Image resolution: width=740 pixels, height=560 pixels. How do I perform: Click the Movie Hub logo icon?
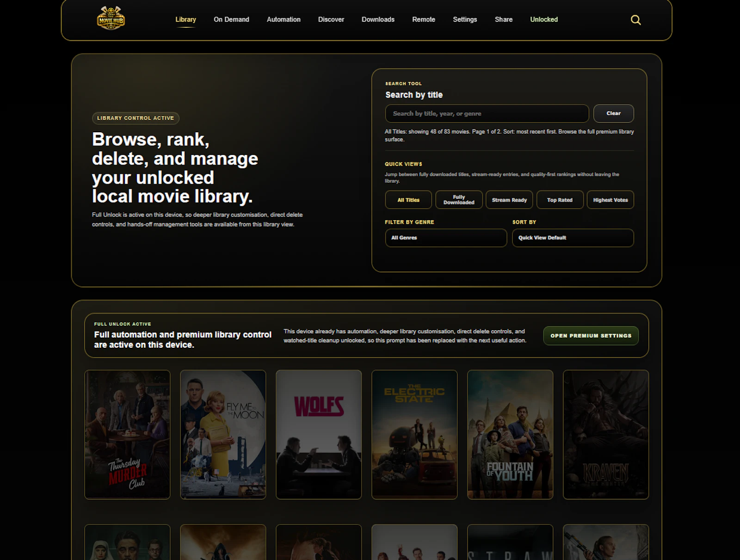coord(111,18)
